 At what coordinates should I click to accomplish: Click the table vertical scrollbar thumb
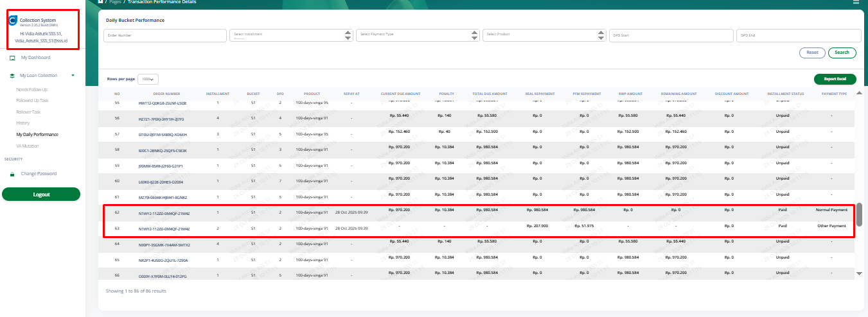860,214
